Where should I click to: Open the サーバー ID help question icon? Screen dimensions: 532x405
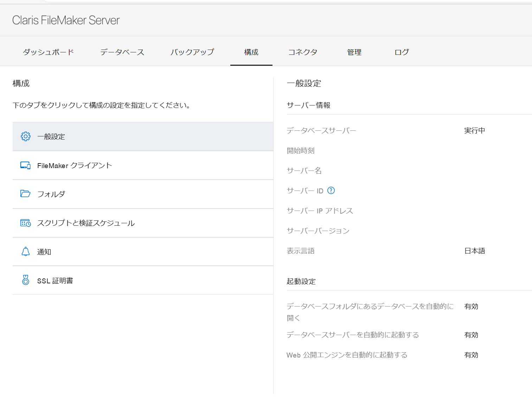[x=331, y=191]
